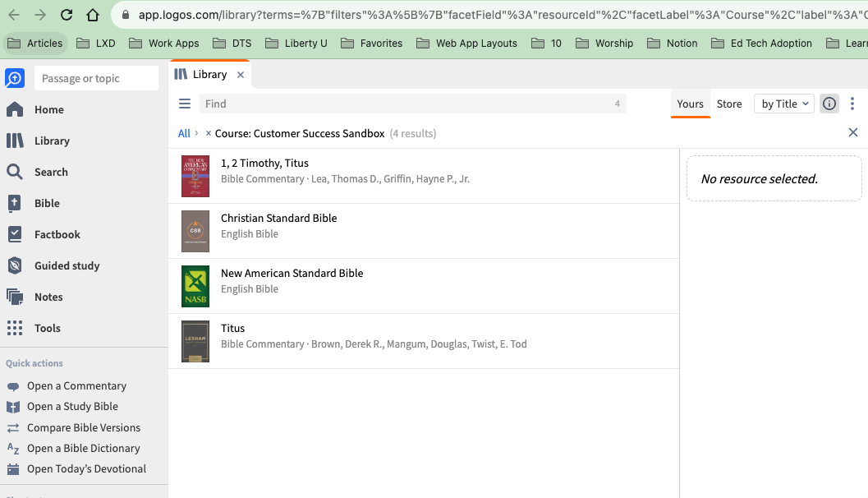Viewport: 868px width, 498px height.
Task: Open the DTS bookmarks folder
Action: pyautogui.click(x=232, y=44)
